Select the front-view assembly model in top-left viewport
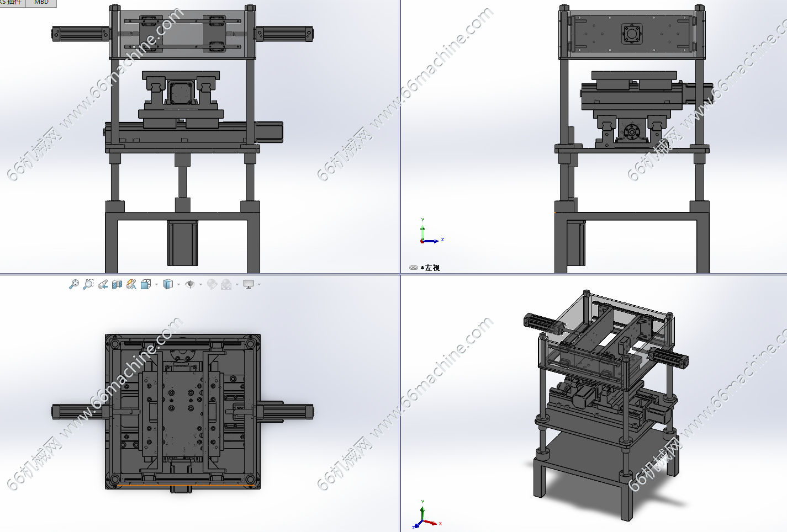Screen dimensions: 787x532 pos(182,138)
